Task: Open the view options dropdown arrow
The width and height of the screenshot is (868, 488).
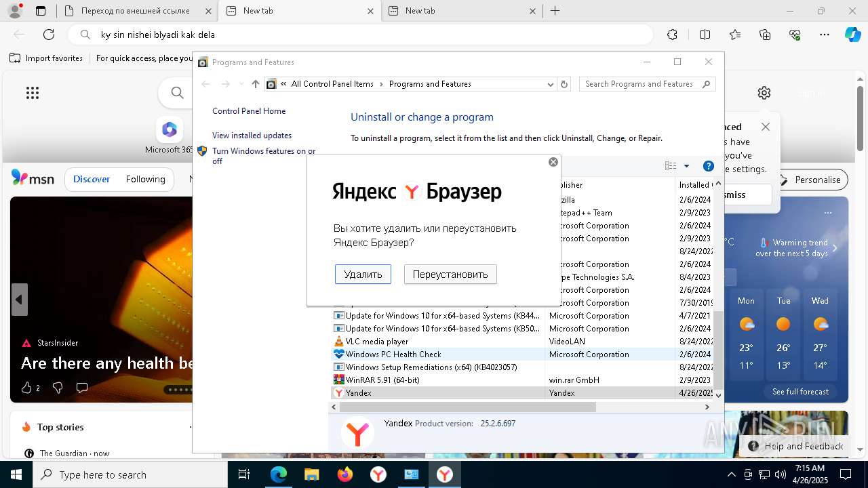Action: pyautogui.click(x=686, y=166)
